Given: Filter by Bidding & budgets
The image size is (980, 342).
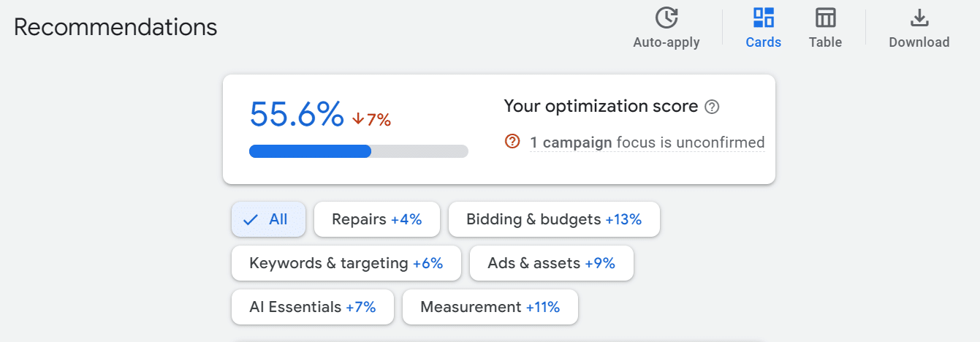Looking at the screenshot, I should 553,219.
